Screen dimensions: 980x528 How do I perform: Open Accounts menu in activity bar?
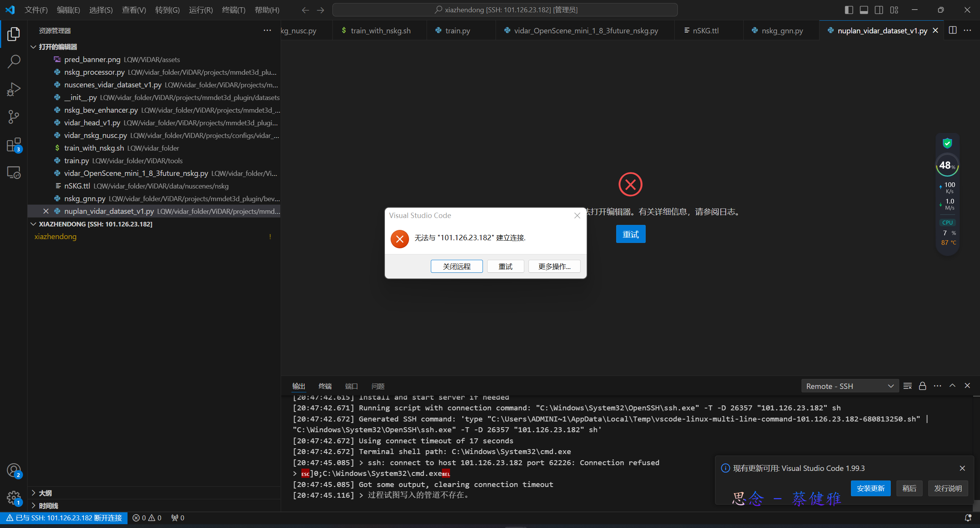click(x=14, y=470)
